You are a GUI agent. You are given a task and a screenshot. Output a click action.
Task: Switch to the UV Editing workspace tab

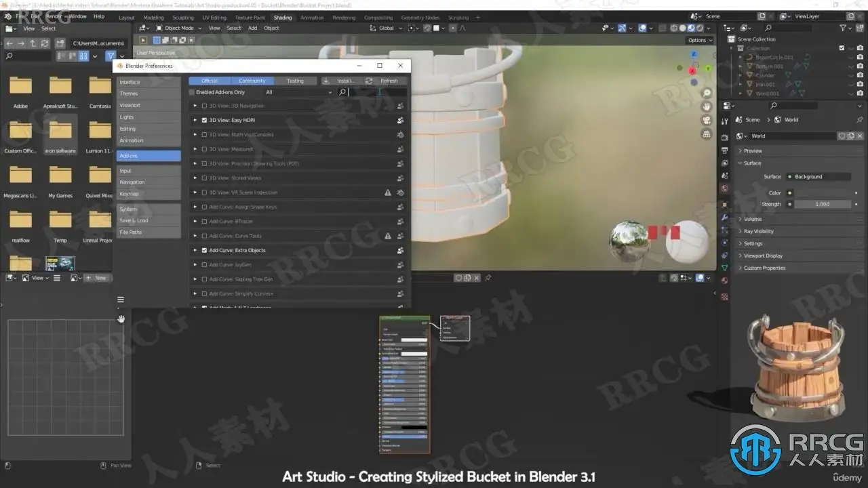214,18
